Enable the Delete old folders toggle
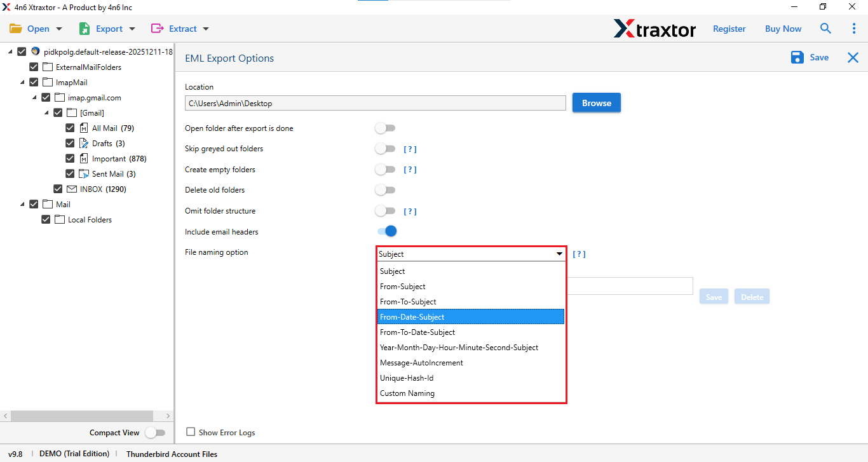 (385, 189)
